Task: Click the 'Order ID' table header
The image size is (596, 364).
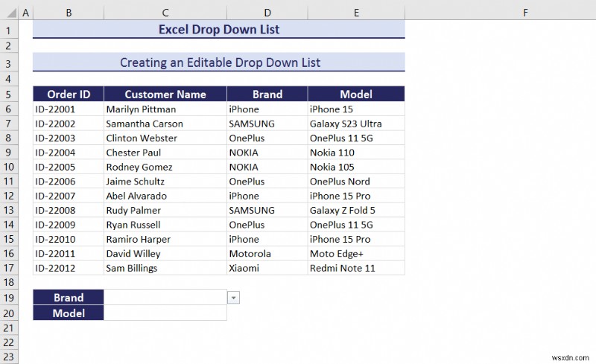Action: (x=69, y=94)
